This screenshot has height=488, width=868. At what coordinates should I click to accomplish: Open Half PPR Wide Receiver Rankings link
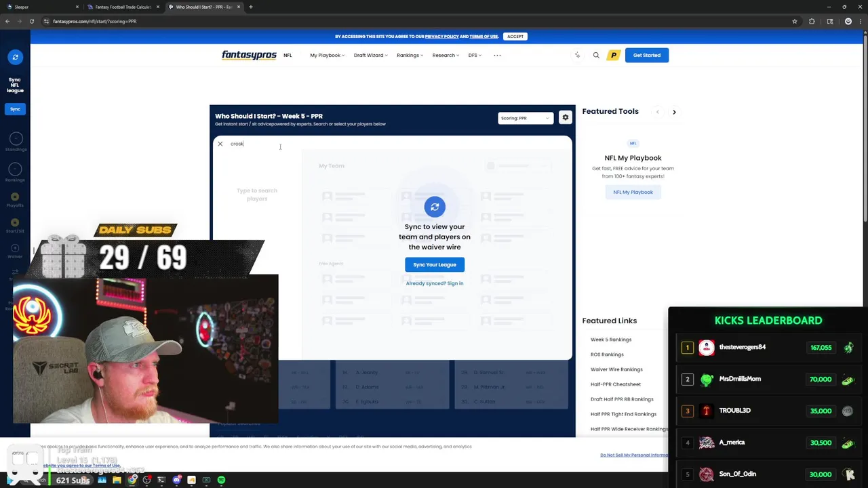629,429
